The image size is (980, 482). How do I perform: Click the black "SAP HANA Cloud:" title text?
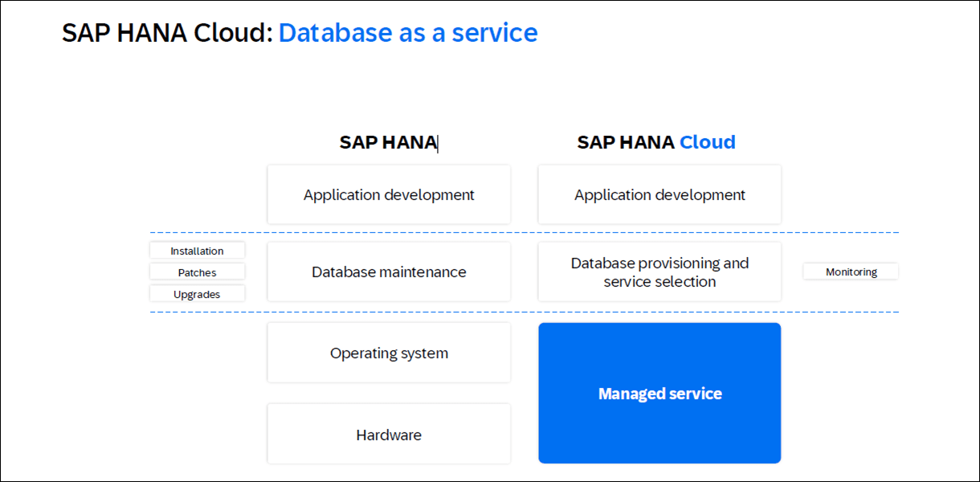(x=167, y=33)
